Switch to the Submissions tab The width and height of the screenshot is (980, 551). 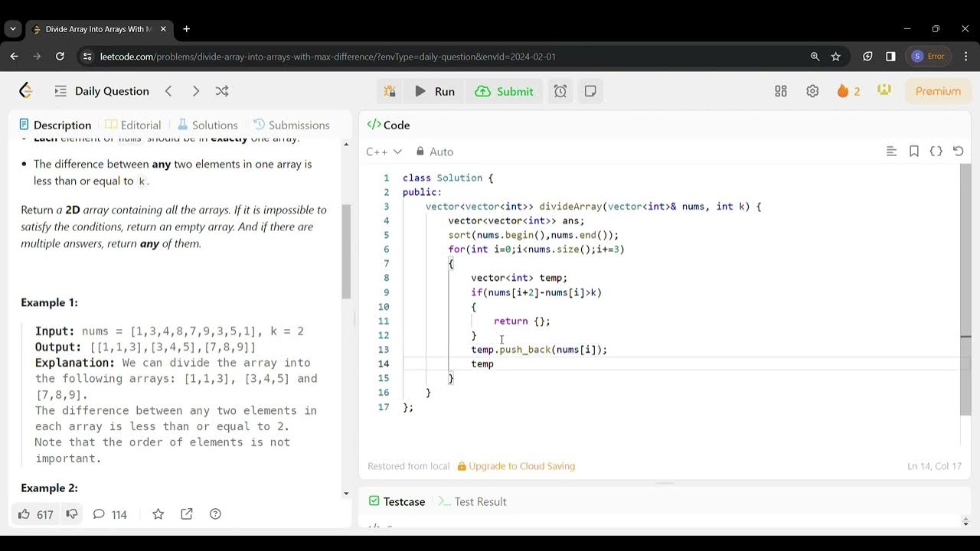click(292, 125)
